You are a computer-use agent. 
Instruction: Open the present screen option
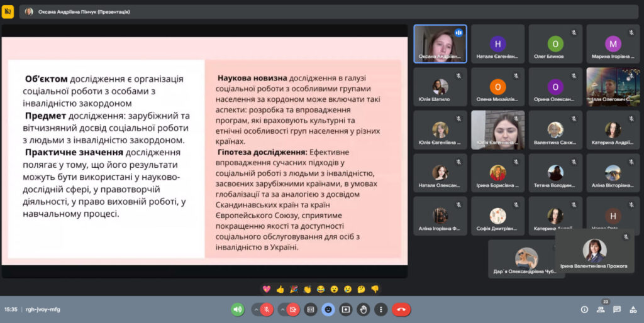[x=346, y=309]
